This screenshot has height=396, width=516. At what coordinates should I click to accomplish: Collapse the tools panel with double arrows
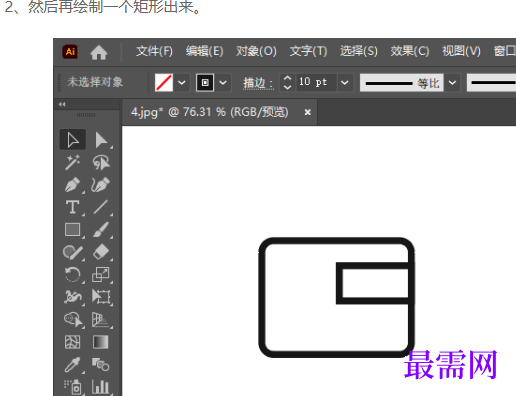(x=62, y=104)
